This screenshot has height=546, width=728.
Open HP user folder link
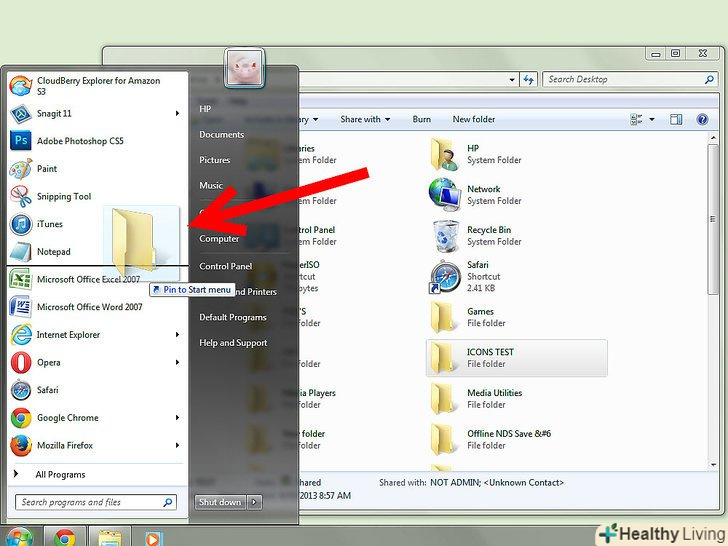(x=205, y=109)
